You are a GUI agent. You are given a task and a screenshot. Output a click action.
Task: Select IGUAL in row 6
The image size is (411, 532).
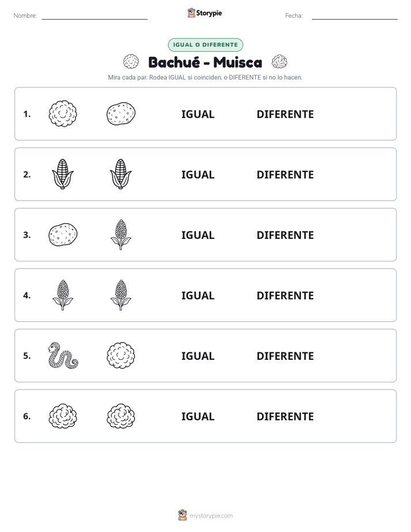(197, 416)
